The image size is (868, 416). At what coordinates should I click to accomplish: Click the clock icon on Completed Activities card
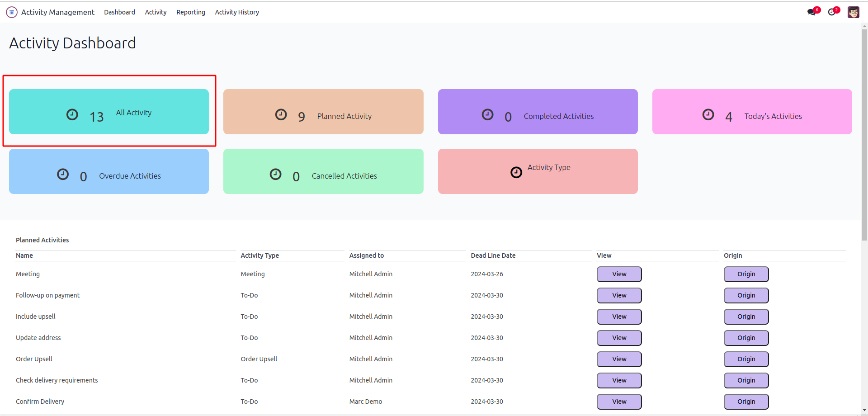point(487,115)
